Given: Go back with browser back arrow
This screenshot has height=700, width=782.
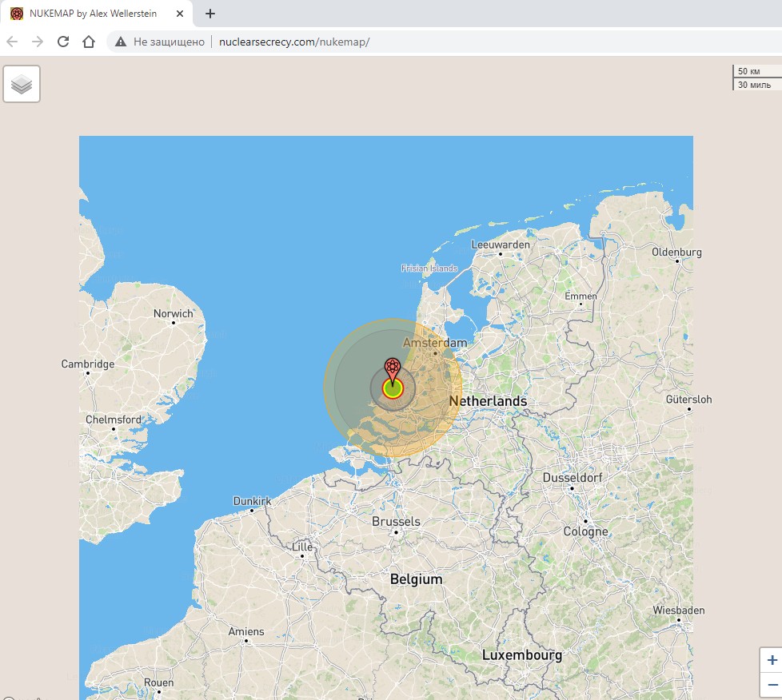Looking at the screenshot, I should click(x=13, y=42).
